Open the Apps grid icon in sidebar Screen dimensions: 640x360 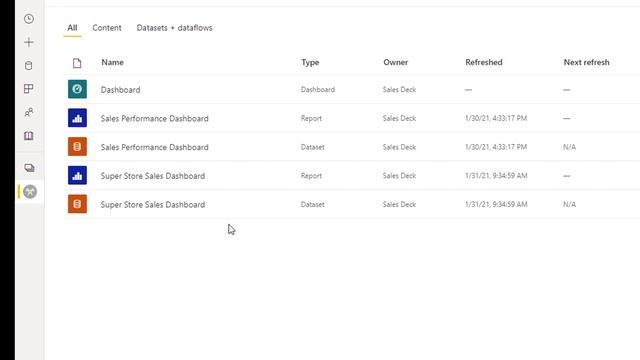(29, 89)
